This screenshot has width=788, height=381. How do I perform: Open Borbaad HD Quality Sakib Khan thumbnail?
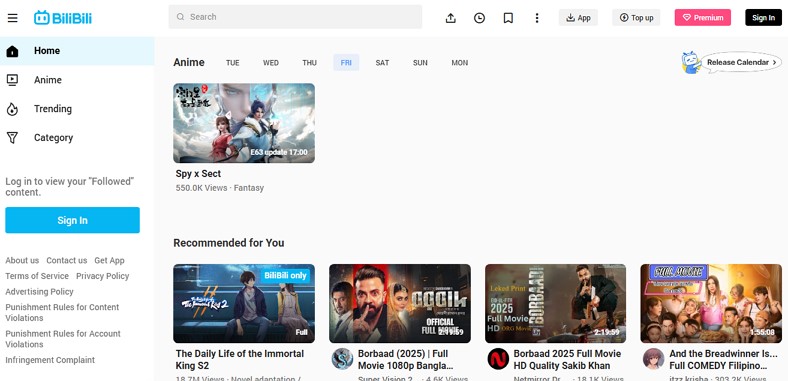tap(556, 304)
